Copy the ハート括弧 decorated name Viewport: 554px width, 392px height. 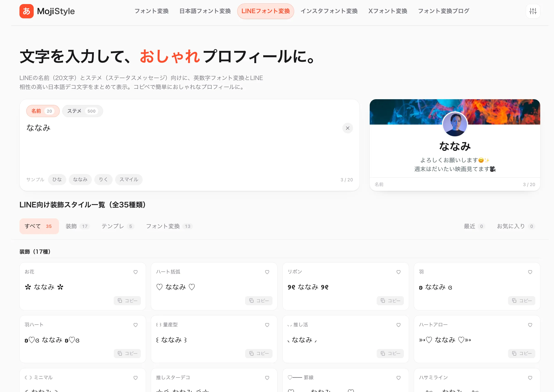[x=258, y=300]
